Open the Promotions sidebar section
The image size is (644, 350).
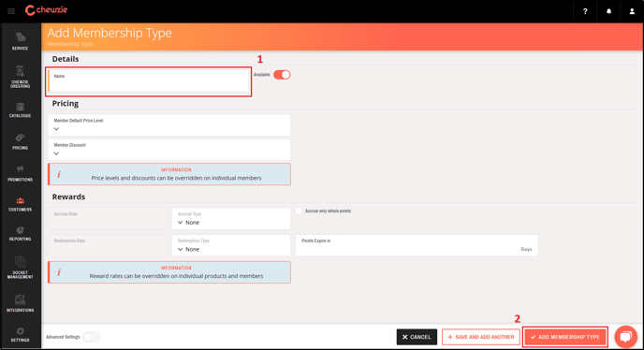(21, 173)
